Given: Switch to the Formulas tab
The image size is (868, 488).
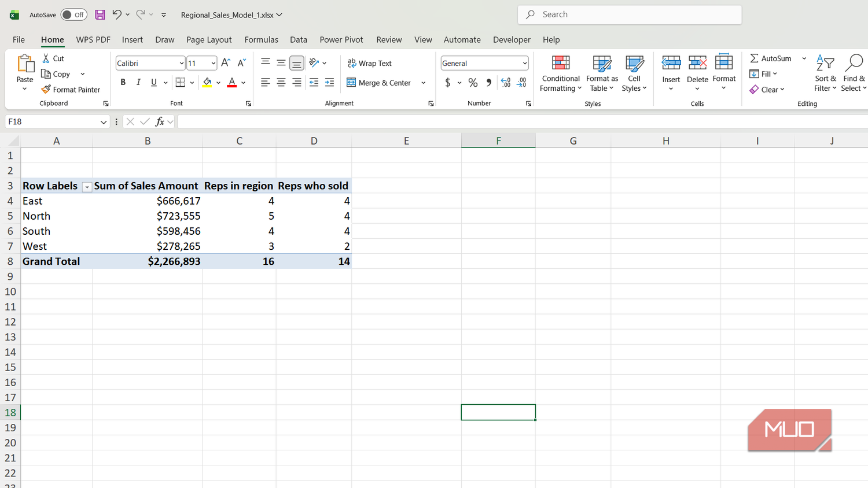Looking at the screenshot, I should point(261,39).
